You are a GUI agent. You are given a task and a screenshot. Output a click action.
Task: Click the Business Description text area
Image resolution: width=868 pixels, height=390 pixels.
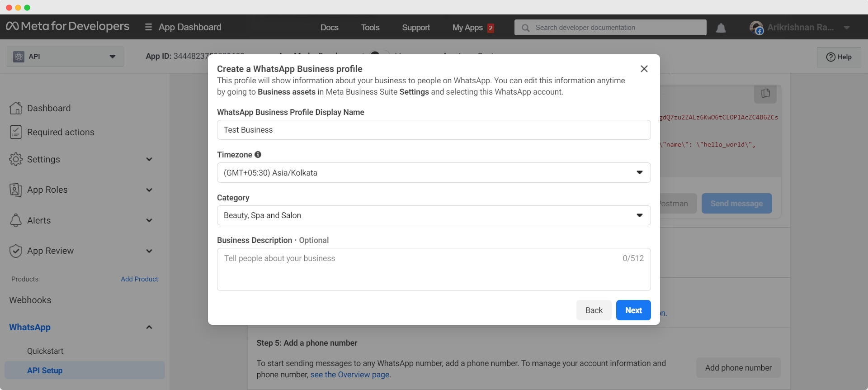click(434, 269)
